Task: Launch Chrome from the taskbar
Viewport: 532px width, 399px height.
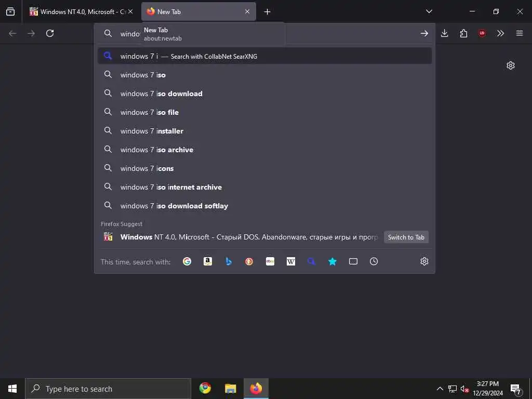Action: pos(205,389)
